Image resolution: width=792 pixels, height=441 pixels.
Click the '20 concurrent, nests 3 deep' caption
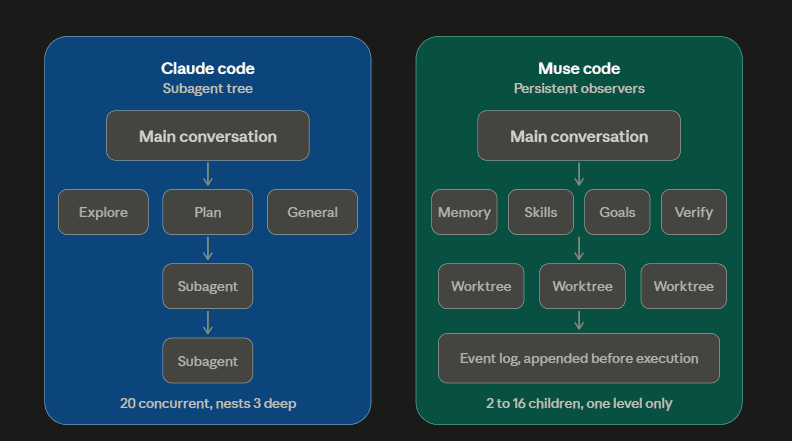(x=208, y=404)
